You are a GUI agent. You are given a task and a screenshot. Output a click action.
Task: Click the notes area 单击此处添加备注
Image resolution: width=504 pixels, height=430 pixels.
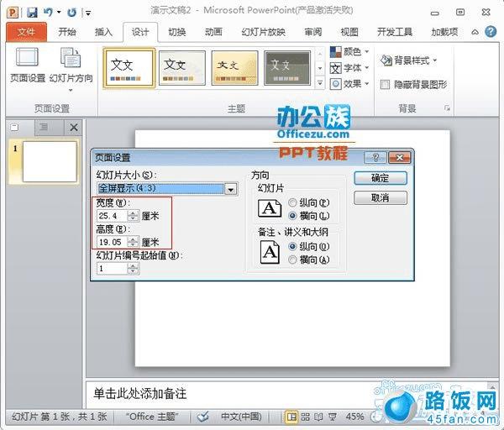pos(139,394)
